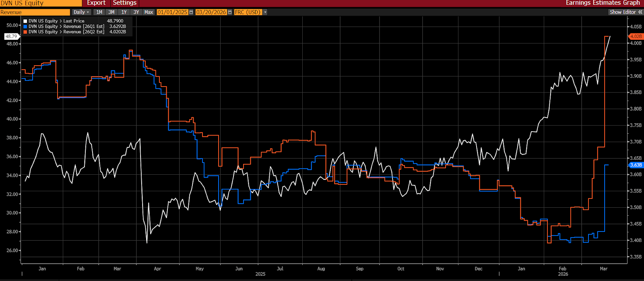The image size is (644, 281).
Task: Open the end date calendar picker icon
Action: pyautogui.click(x=230, y=12)
